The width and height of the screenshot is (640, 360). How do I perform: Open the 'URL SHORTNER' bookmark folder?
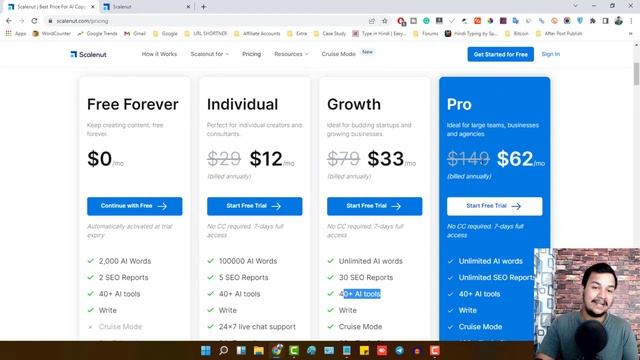point(206,33)
